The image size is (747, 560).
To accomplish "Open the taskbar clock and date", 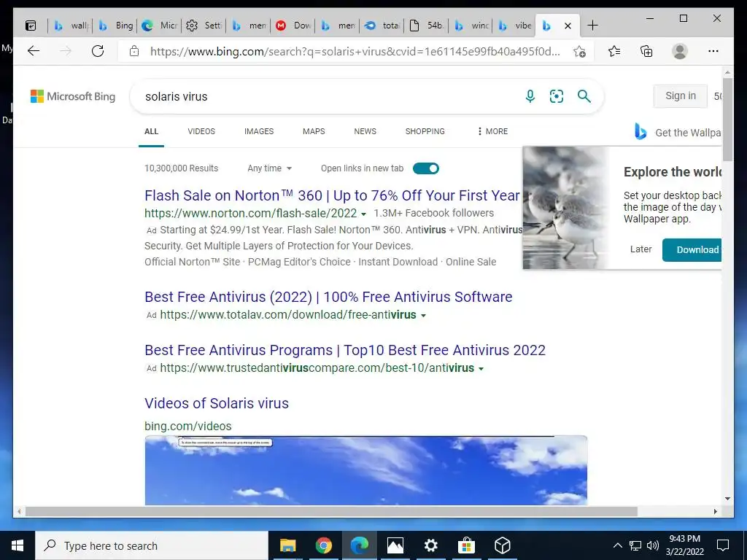I will point(684,545).
